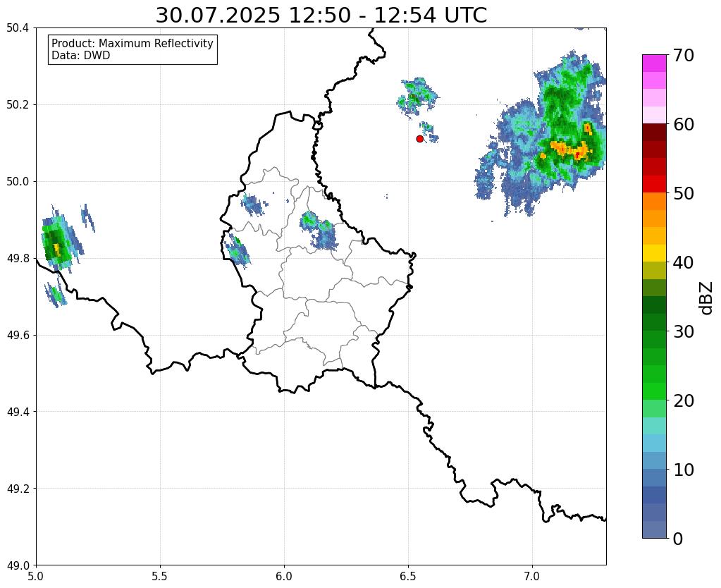
Task: Click the 40 tick label on colorbar
Action: click(x=684, y=262)
